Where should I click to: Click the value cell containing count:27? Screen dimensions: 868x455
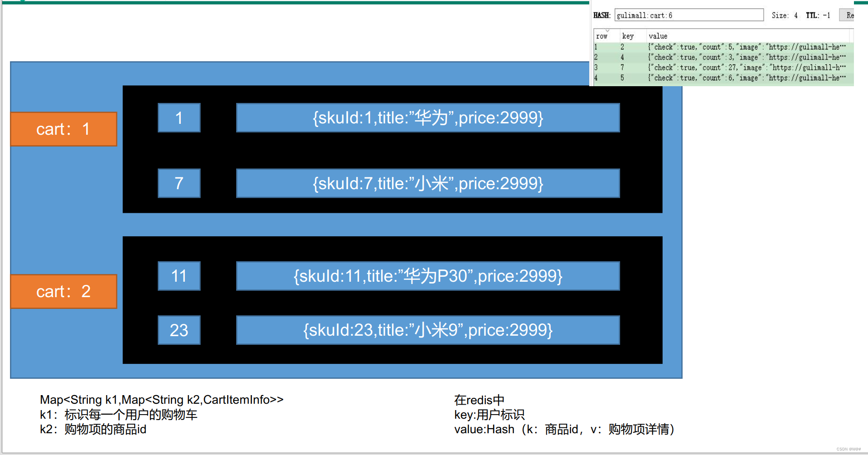pyautogui.click(x=747, y=68)
